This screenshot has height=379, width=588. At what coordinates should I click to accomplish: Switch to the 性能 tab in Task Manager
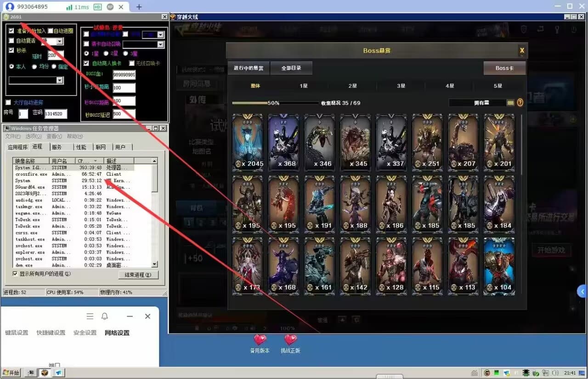(x=81, y=147)
